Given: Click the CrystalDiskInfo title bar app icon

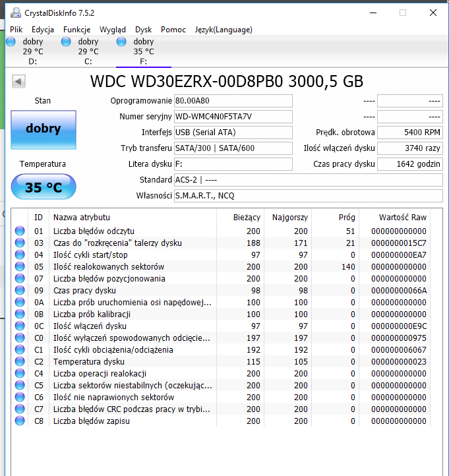Looking at the screenshot, I should (x=16, y=13).
